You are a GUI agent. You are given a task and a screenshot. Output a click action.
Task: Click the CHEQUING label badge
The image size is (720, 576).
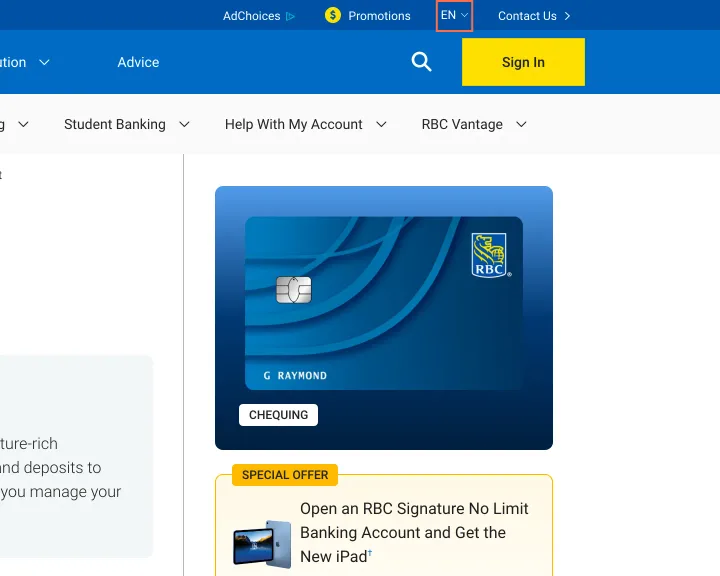coord(278,415)
